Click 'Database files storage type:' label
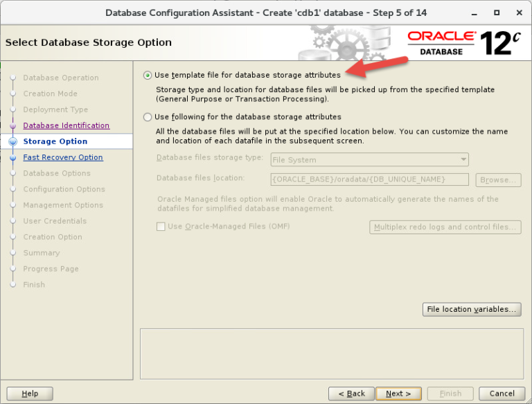The width and height of the screenshot is (532, 404). pos(210,157)
